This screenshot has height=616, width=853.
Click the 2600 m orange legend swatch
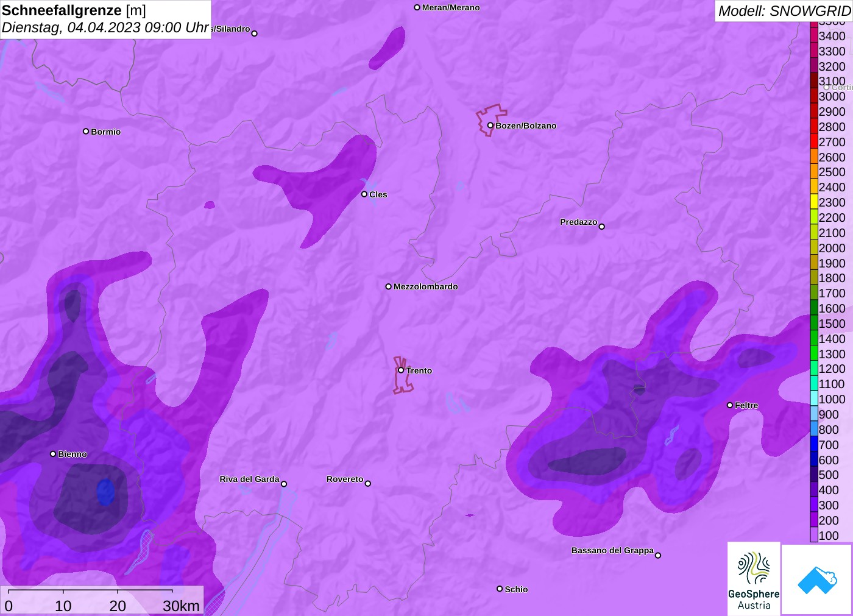pyautogui.click(x=814, y=157)
